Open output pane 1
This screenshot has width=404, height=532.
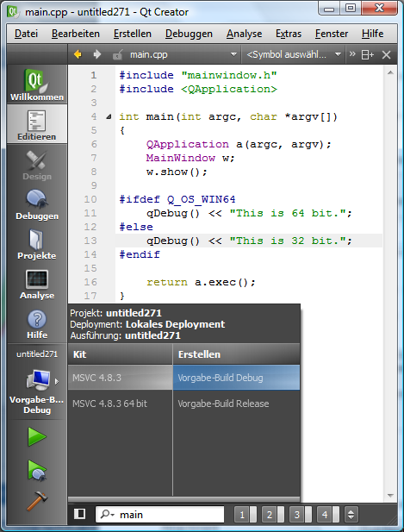tap(246, 515)
